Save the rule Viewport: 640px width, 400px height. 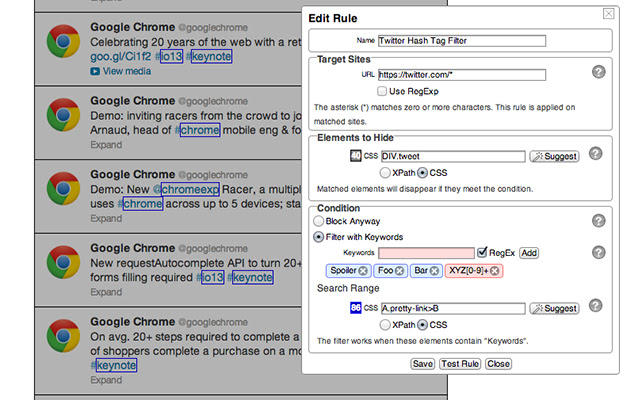pos(422,364)
